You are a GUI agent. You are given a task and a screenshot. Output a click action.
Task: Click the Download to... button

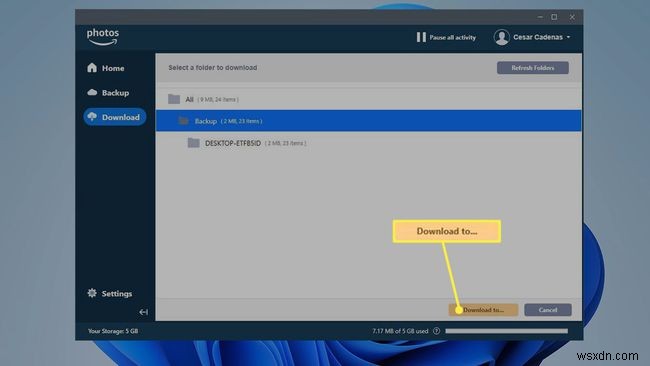[x=483, y=310]
